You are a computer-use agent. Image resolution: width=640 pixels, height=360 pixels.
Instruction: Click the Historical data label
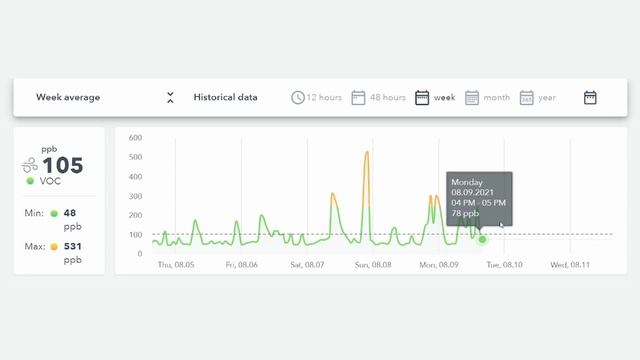(x=225, y=98)
